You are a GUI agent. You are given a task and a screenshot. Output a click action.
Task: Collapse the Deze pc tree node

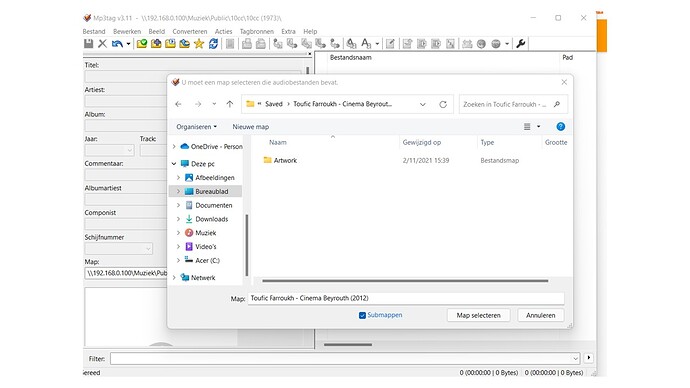pos(174,164)
